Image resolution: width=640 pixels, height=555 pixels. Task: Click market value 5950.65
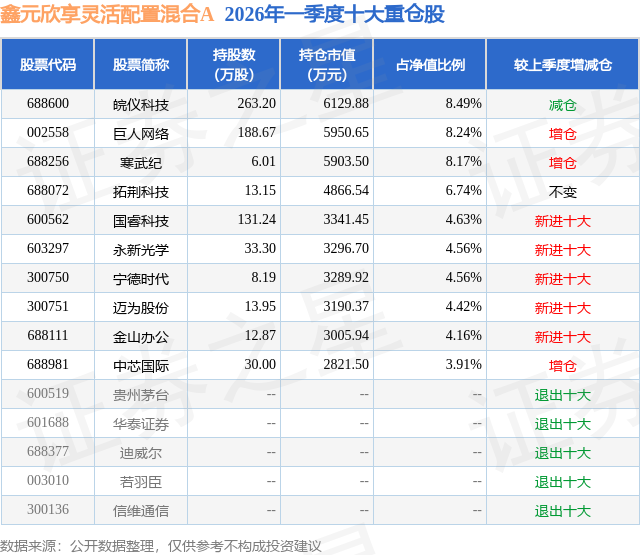tap(346, 133)
